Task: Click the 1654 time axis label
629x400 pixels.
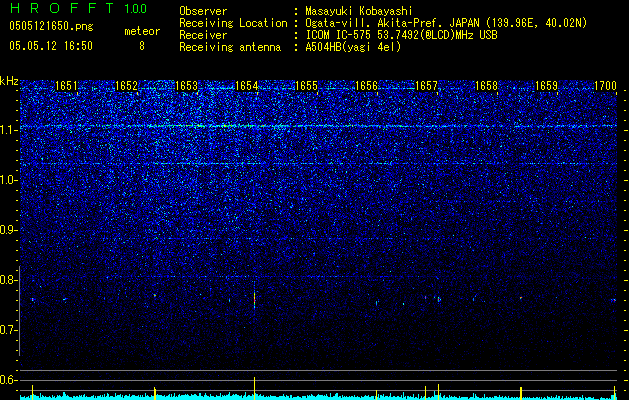Action: click(246, 86)
